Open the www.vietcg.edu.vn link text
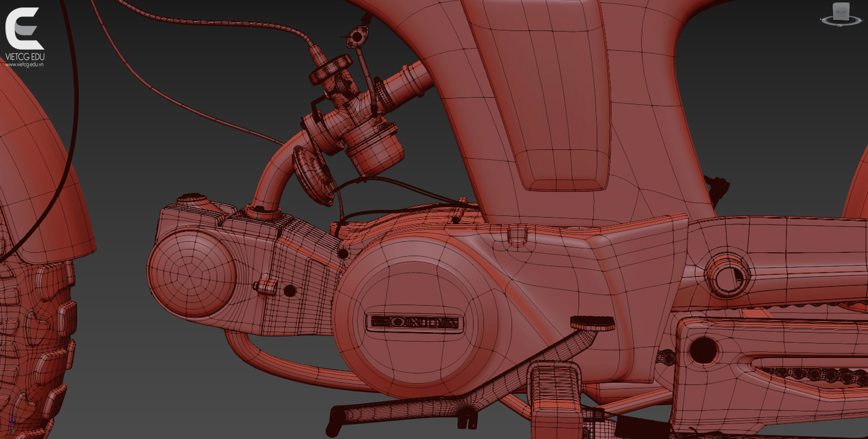Screen dimensions: 868x439 pos(24,65)
